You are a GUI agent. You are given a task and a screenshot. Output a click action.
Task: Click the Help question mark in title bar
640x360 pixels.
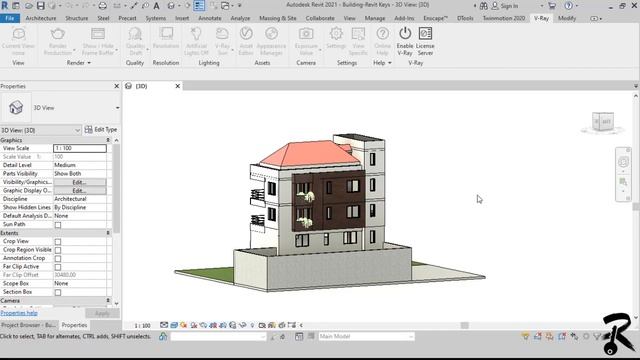[x=569, y=6]
